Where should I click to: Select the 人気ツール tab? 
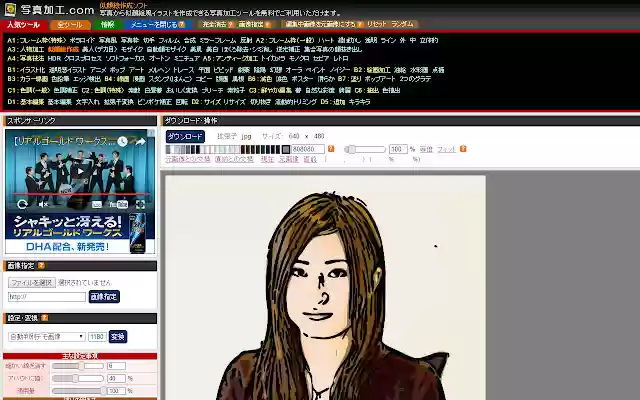click(23, 25)
